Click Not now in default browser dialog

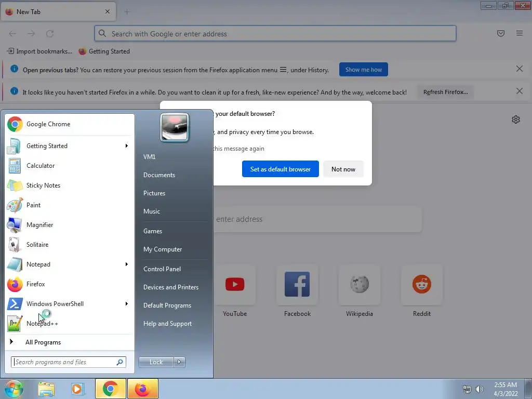pyautogui.click(x=343, y=169)
